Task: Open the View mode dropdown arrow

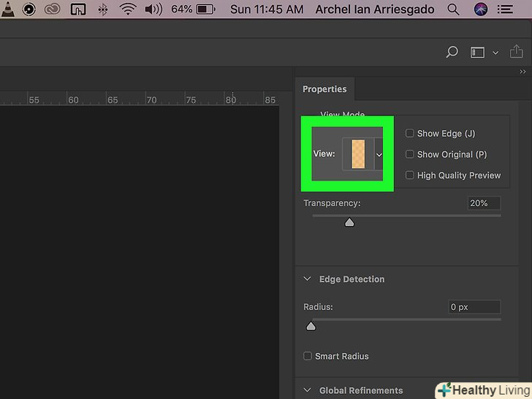Action: [x=379, y=155]
